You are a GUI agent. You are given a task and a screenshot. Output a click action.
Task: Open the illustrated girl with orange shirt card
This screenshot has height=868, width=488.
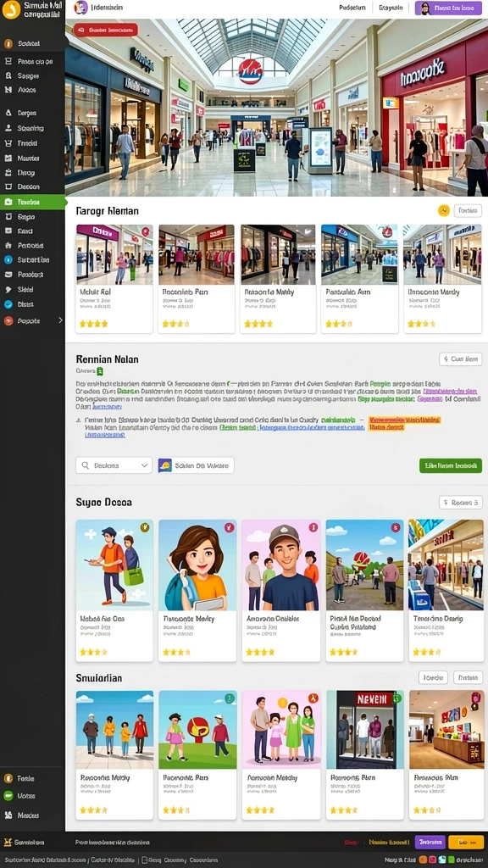point(197,590)
